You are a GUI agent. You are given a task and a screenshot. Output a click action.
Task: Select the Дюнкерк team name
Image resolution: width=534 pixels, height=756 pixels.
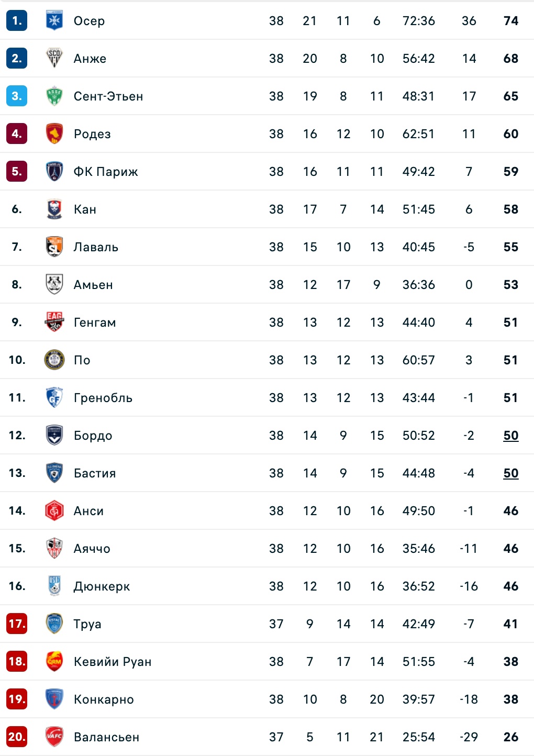(x=102, y=586)
